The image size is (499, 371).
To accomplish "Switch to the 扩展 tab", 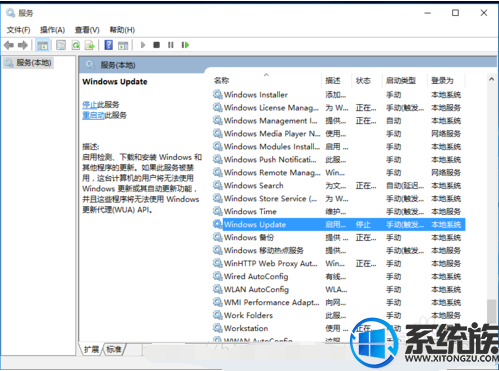I will pos(91,349).
